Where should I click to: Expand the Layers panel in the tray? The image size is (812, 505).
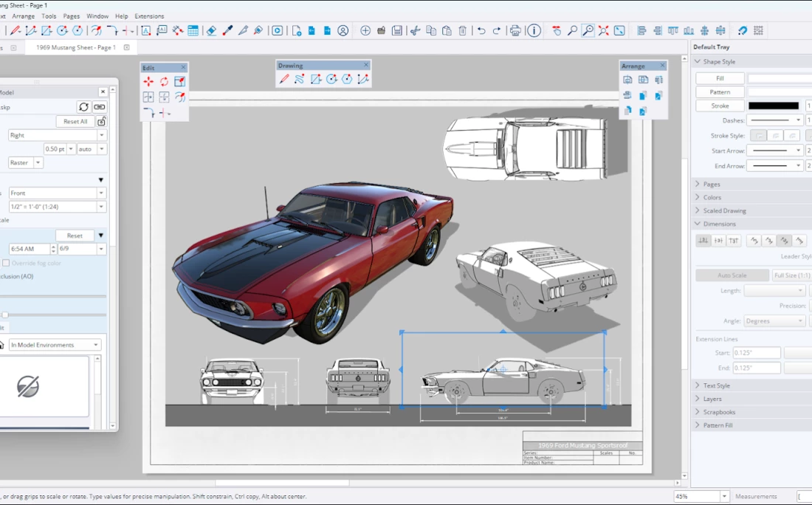pos(712,399)
